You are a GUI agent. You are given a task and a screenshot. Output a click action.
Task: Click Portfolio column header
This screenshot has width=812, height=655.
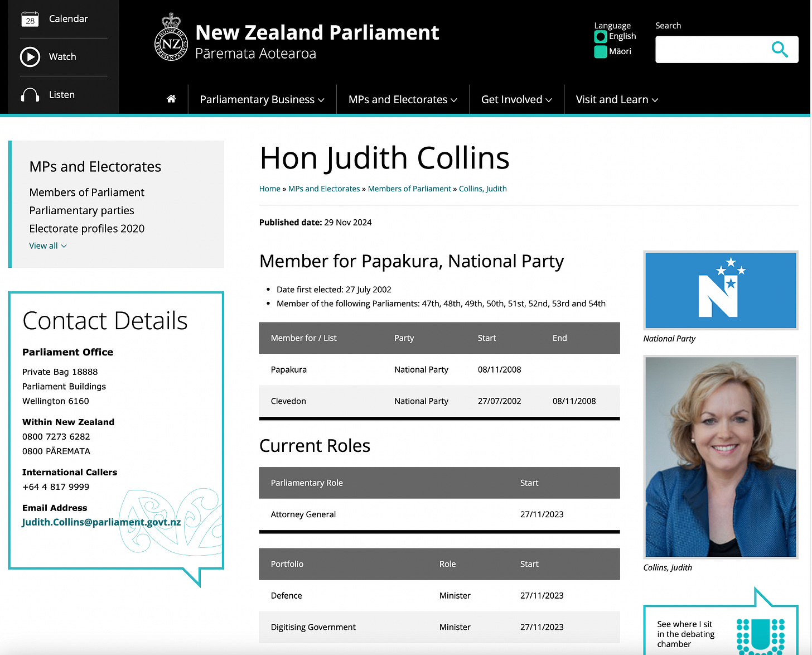(287, 564)
